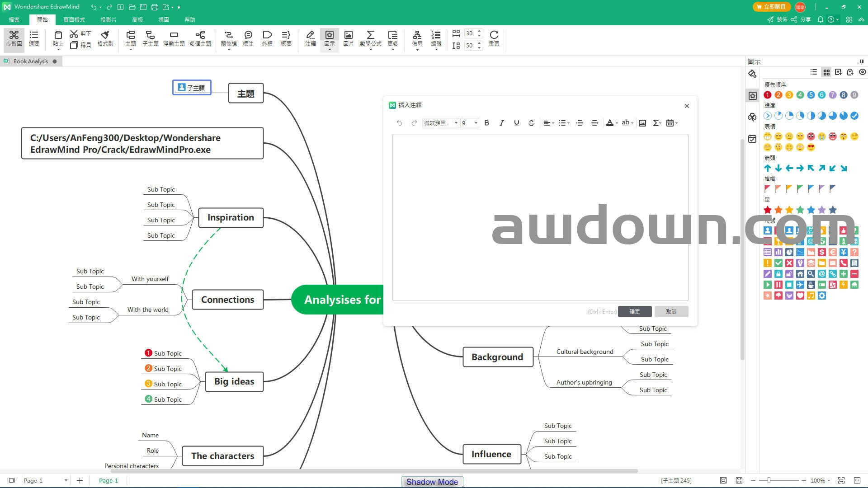
Task: Toggle italic in the note editor
Action: (501, 123)
